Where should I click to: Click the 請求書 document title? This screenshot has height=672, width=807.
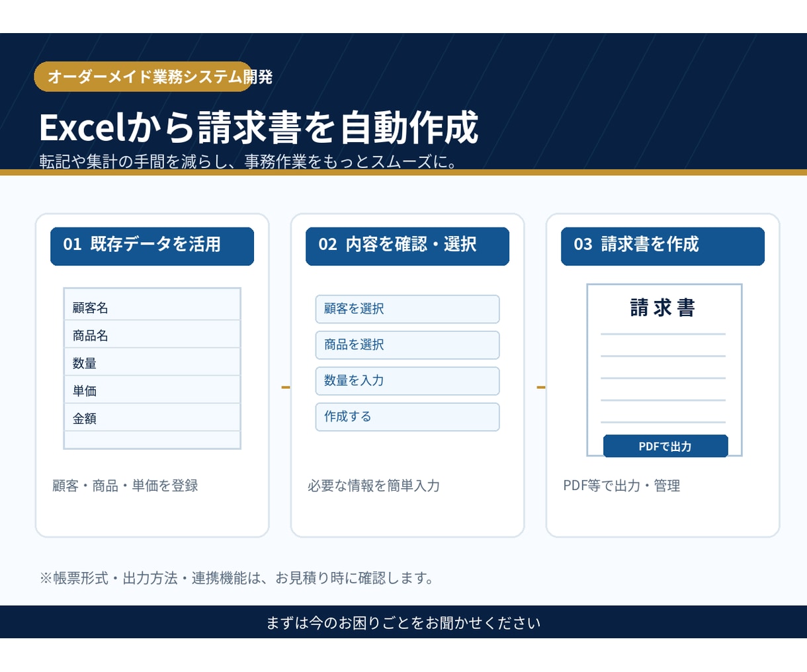(663, 308)
